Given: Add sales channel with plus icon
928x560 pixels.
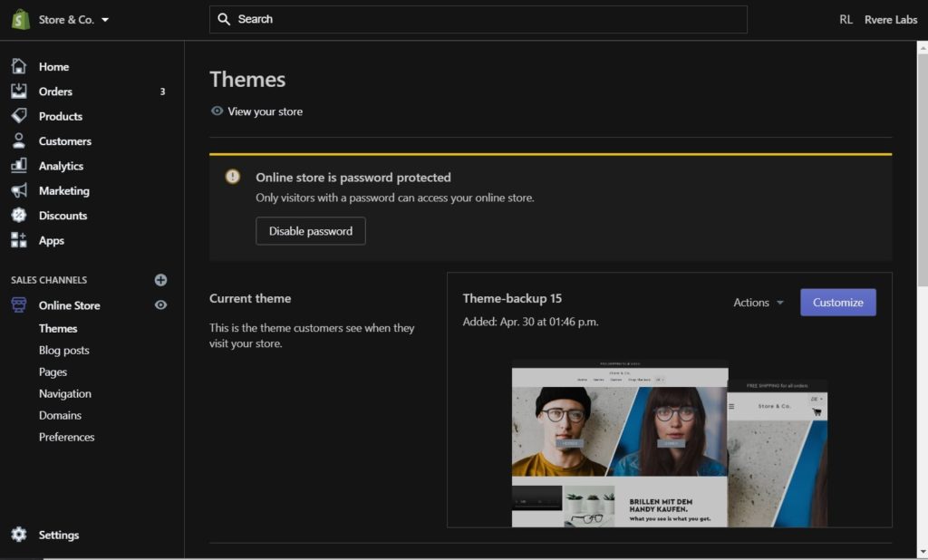Looking at the screenshot, I should point(160,280).
